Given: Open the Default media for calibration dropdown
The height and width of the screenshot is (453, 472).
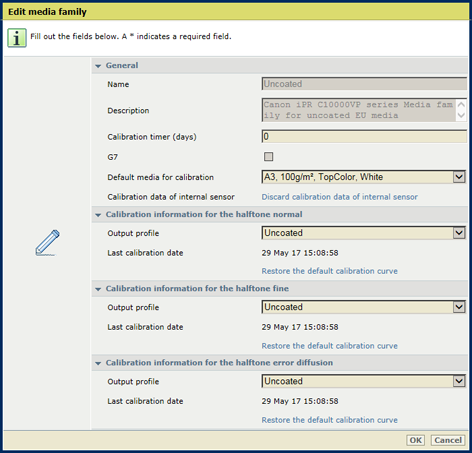Looking at the screenshot, I should (364, 177).
